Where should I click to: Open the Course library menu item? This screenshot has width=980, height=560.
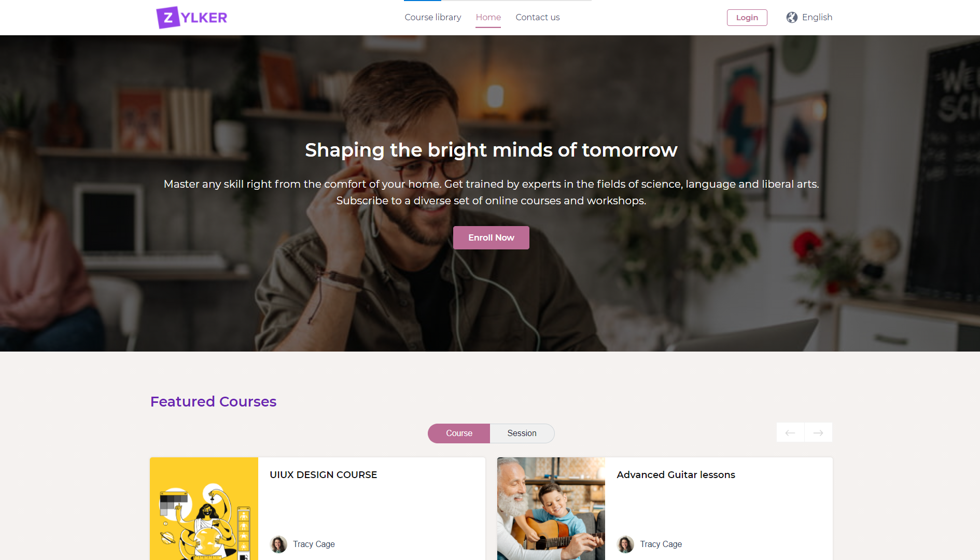coord(433,18)
